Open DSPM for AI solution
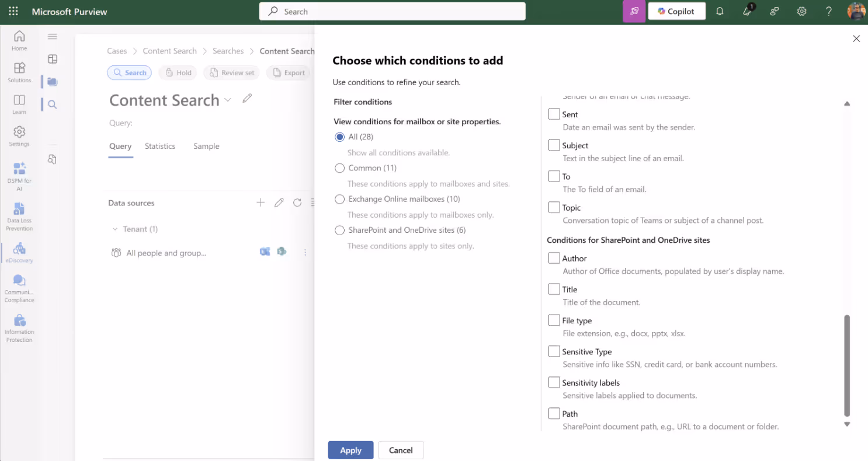 [19, 176]
